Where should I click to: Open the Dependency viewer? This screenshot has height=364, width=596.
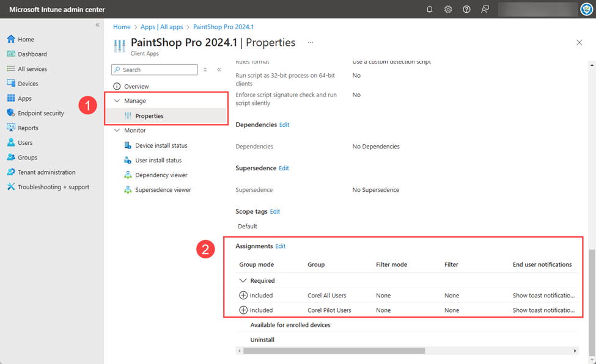coord(161,175)
